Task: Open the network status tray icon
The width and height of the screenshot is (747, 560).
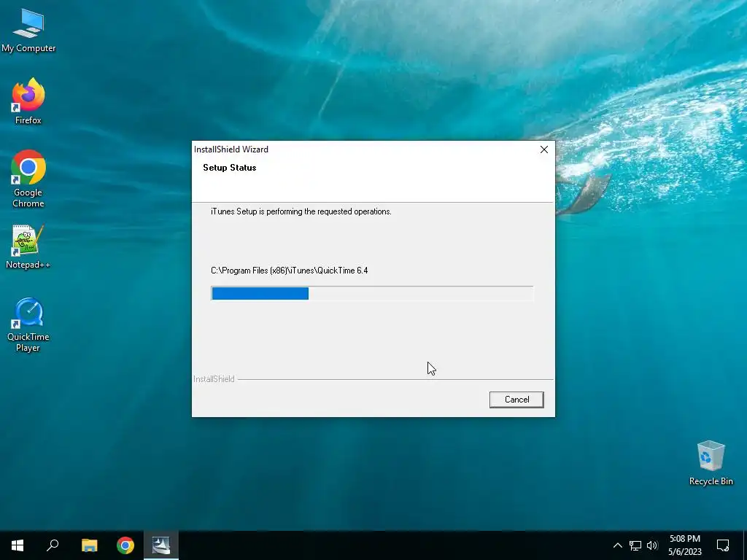Action: pos(635,545)
